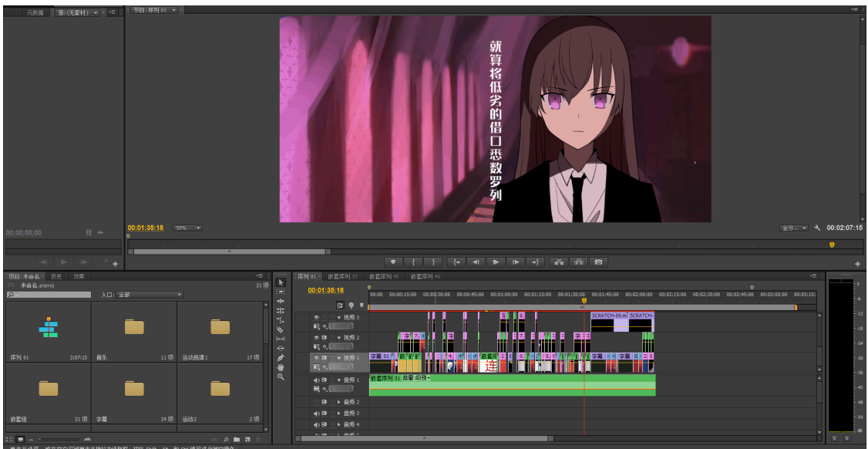Open program monitor settings wrench
Screen dimensions: 868x449
pyautogui.click(x=816, y=228)
